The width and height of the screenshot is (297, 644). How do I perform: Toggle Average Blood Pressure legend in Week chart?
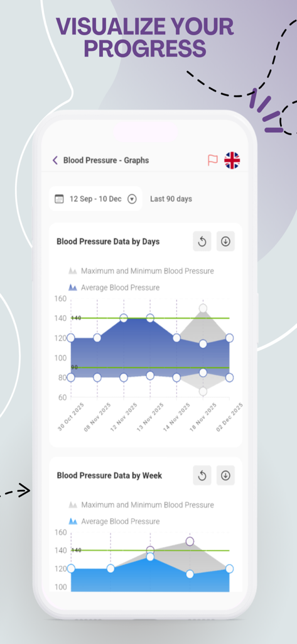pos(114,521)
